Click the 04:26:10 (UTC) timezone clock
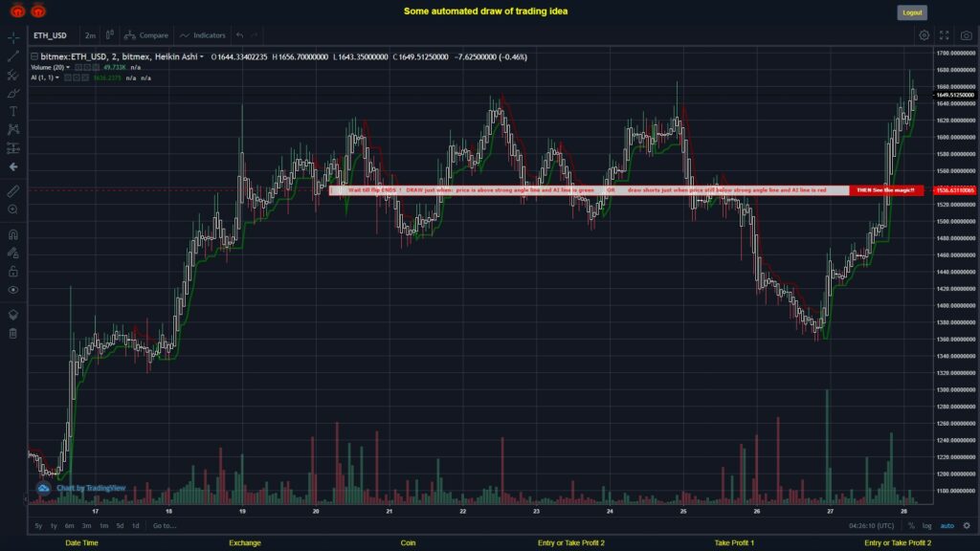The width and height of the screenshot is (980, 551). (871, 526)
